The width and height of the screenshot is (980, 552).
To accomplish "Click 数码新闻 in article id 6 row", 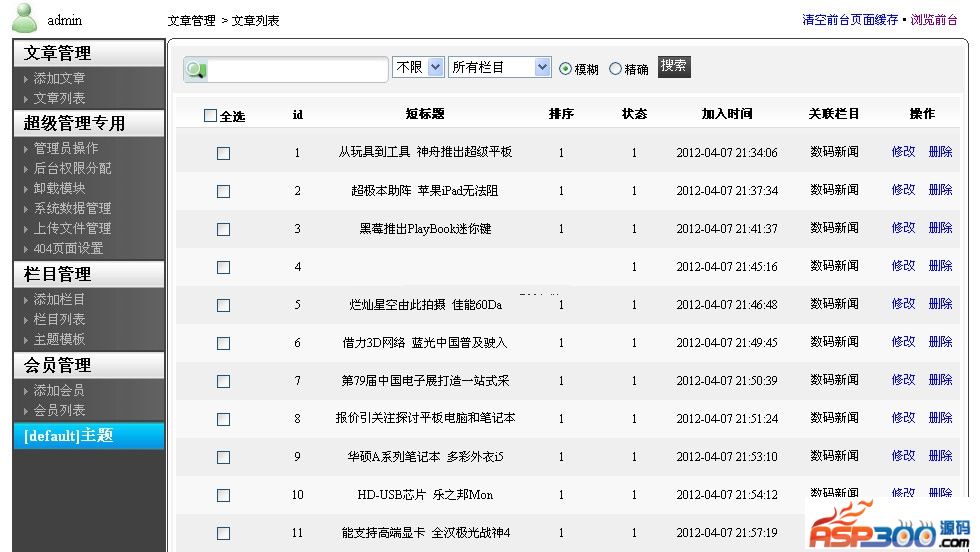I will pyautogui.click(x=834, y=342).
